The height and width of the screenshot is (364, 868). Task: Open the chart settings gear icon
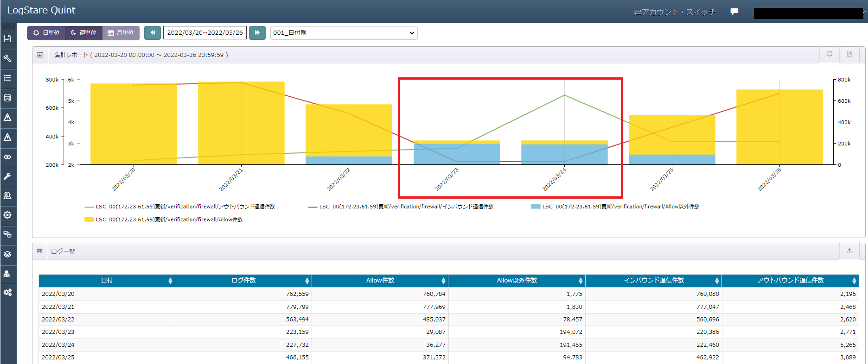tap(830, 54)
